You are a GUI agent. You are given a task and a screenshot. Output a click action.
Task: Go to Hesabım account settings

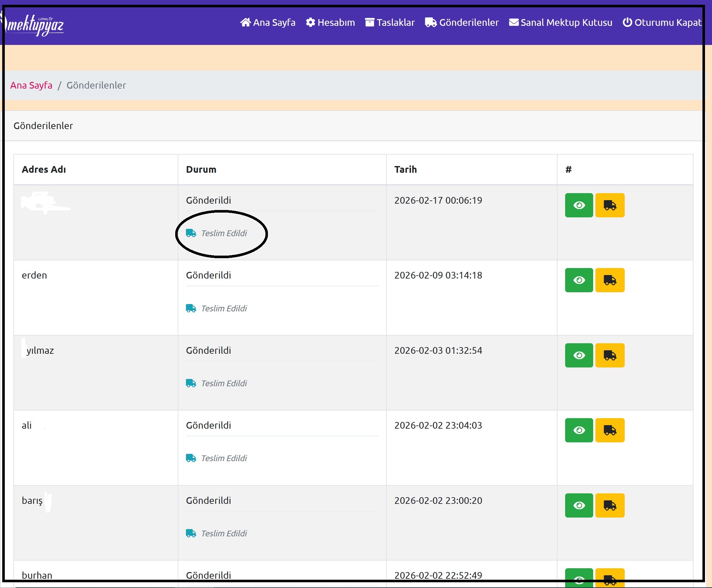click(330, 23)
